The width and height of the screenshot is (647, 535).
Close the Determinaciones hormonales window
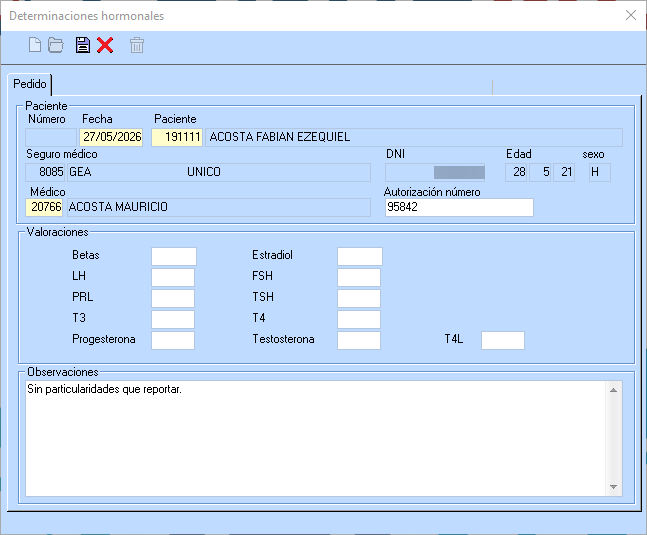point(630,15)
